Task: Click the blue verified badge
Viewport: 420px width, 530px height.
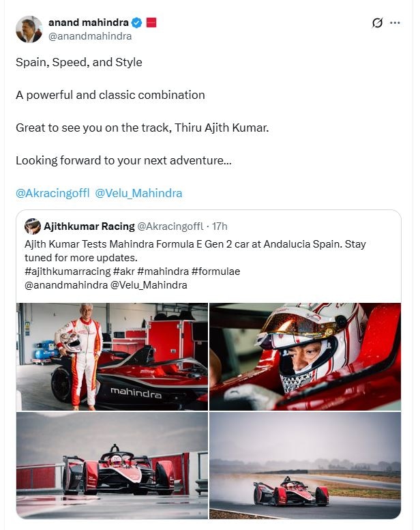Action: click(x=137, y=23)
